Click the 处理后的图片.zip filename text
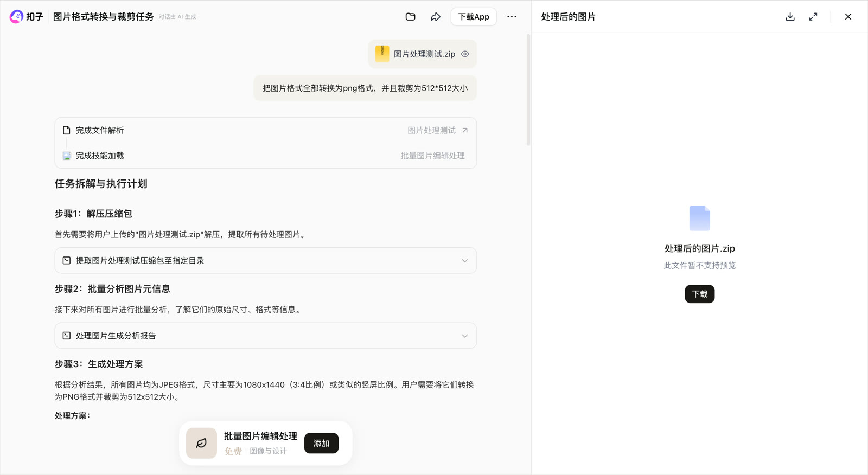Viewport: 868px width, 475px height. pos(699,248)
